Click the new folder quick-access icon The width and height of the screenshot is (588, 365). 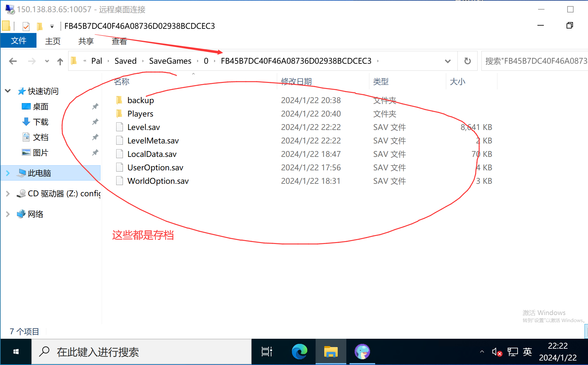point(40,26)
